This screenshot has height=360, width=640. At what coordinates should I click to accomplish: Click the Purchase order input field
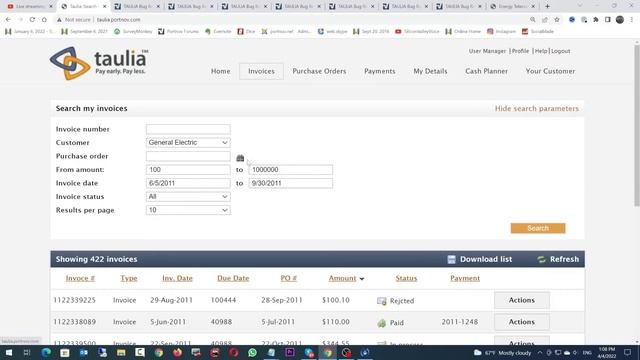point(188,156)
